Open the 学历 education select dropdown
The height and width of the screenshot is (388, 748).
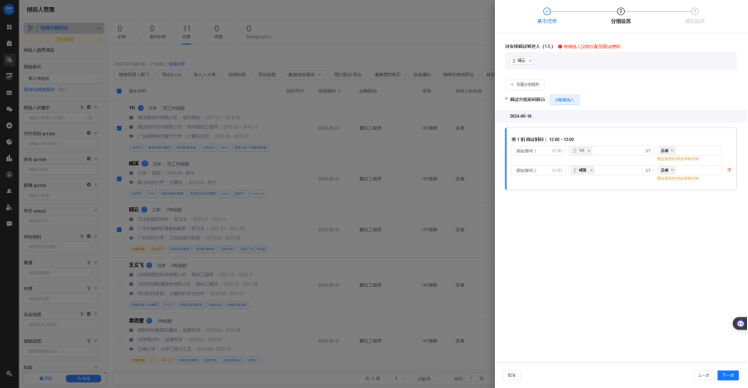[x=61, y=221]
